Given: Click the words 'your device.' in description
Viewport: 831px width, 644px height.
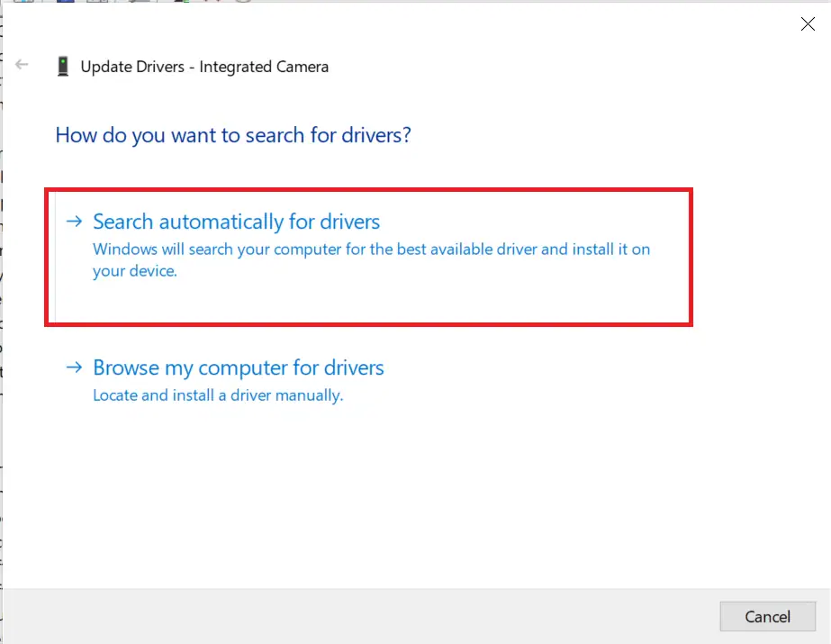Looking at the screenshot, I should click(135, 272).
